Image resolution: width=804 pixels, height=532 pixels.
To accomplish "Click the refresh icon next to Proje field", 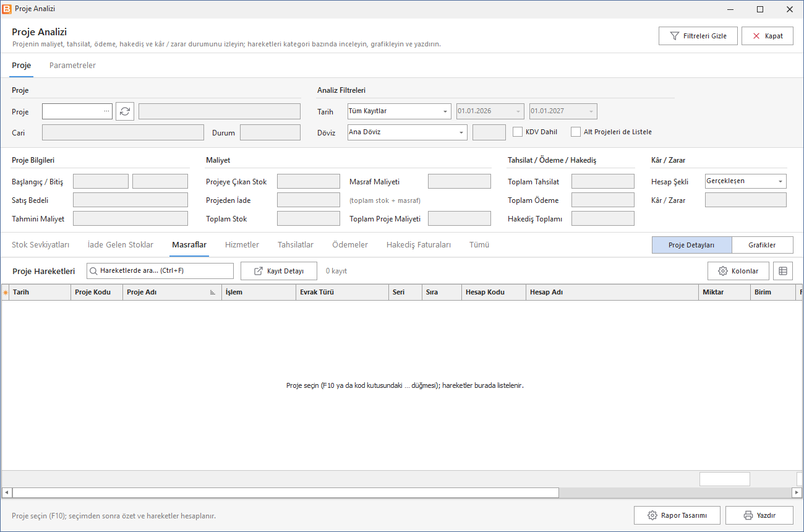I will click(125, 111).
